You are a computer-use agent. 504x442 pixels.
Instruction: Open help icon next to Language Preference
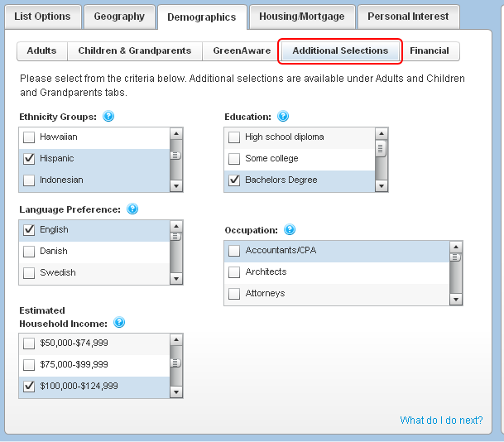(x=132, y=209)
